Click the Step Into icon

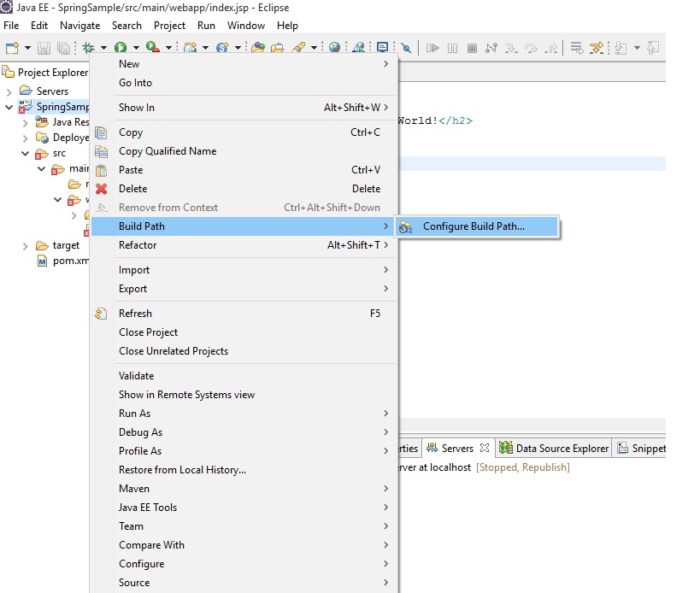pos(511,48)
